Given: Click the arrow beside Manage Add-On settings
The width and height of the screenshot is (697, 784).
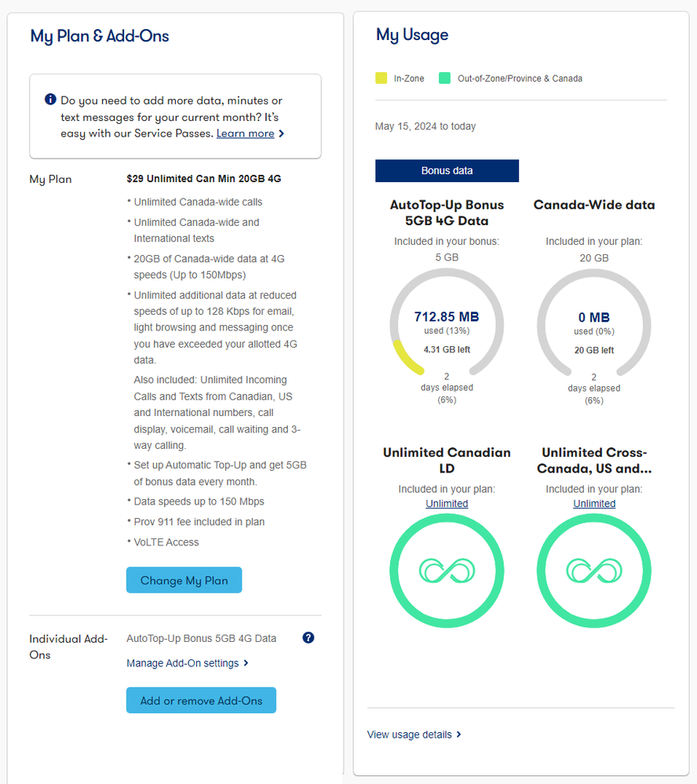Looking at the screenshot, I should 246,663.
